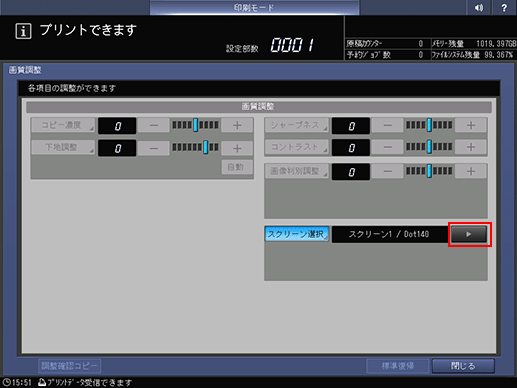Click the ファイルシステム残量 99.367% entry

tap(473, 55)
